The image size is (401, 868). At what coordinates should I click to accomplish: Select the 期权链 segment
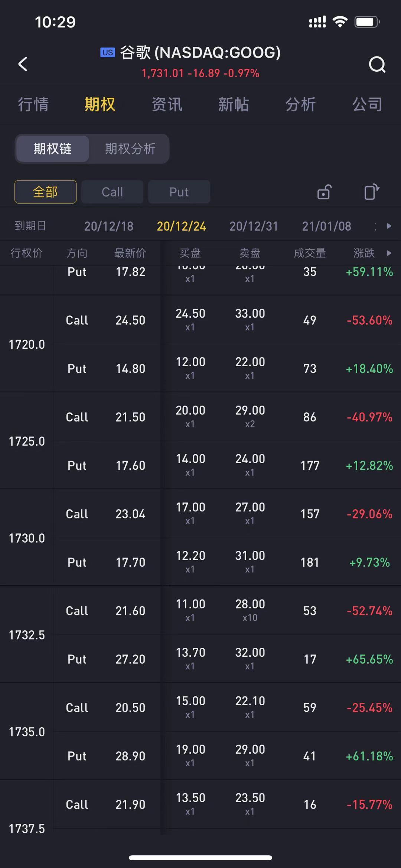click(52, 149)
